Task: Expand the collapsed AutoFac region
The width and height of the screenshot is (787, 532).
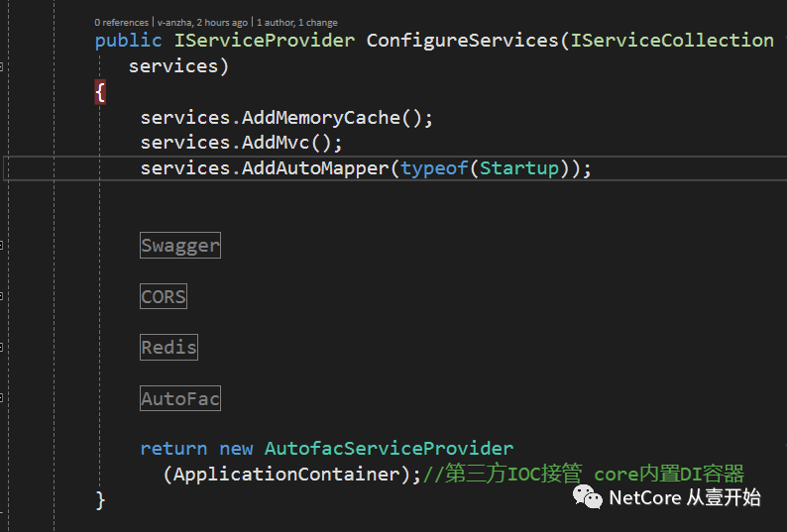Action: [180, 399]
